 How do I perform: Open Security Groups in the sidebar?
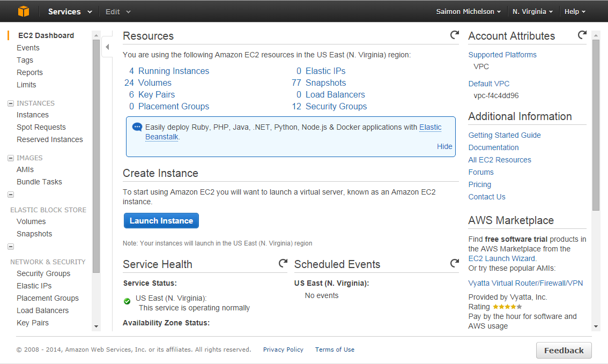coord(43,273)
